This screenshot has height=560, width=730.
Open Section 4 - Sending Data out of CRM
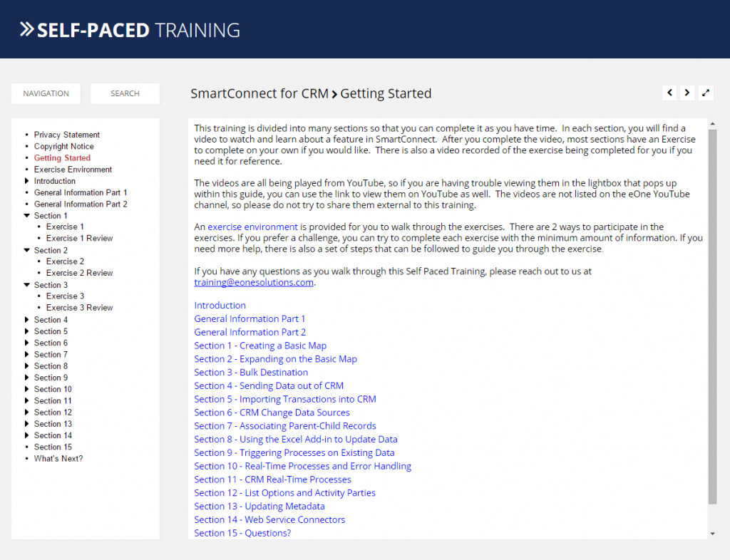point(269,386)
